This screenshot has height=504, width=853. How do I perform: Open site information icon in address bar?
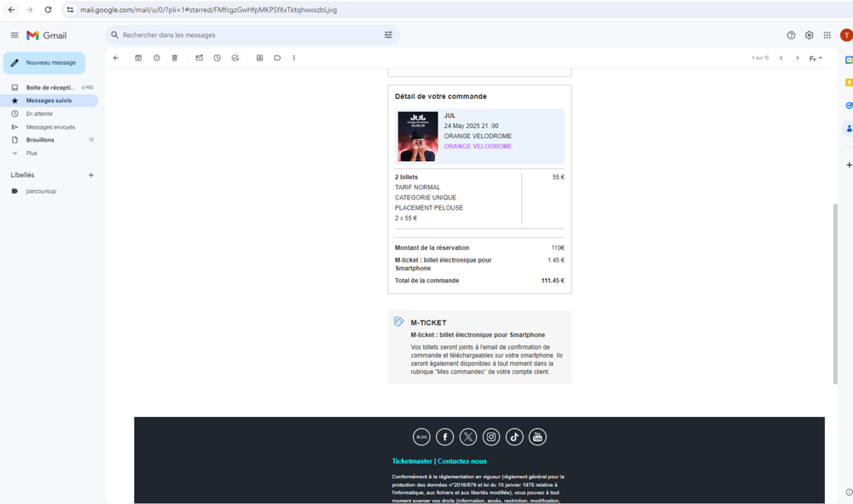70,9
